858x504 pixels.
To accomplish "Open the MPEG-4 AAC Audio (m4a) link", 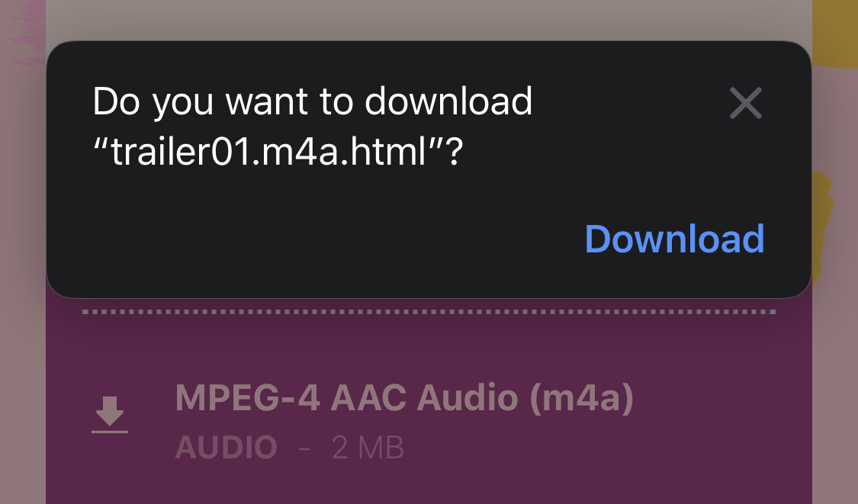I will pyautogui.click(x=403, y=398).
